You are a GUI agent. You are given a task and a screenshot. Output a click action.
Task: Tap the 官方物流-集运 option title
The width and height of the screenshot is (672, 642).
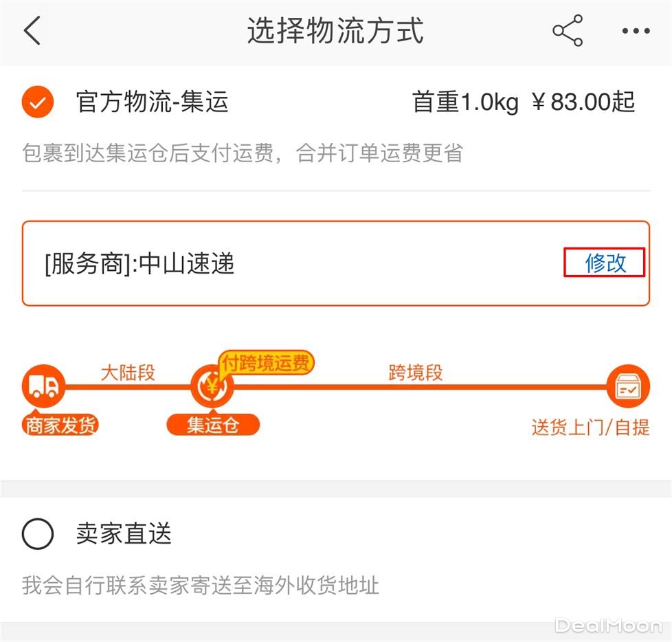tap(152, 103)
